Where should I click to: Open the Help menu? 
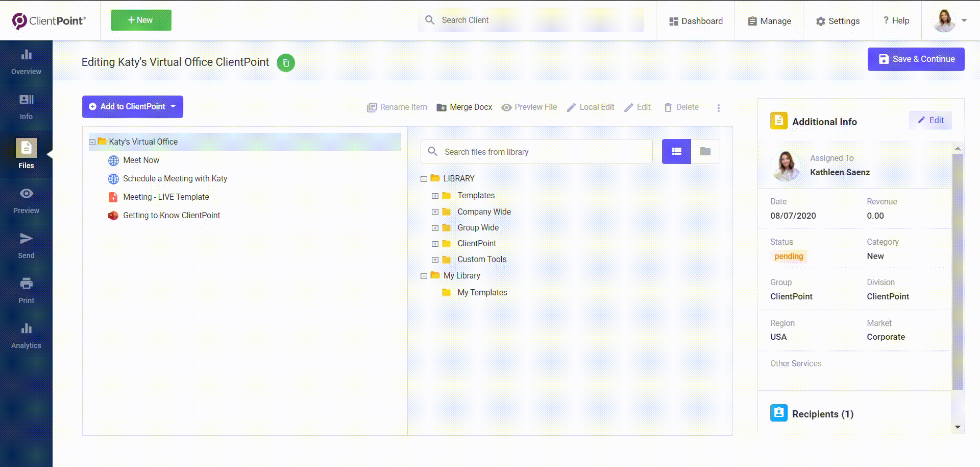coord(896,20)
